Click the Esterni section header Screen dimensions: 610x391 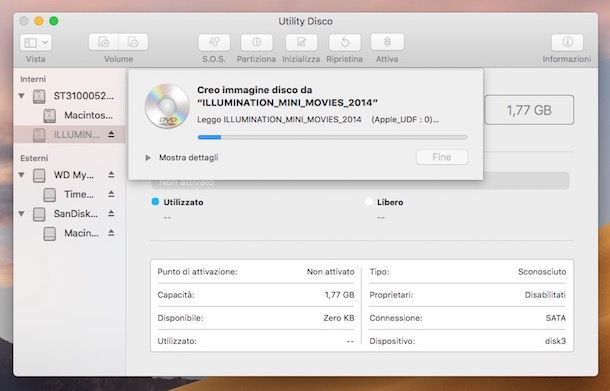34,158
